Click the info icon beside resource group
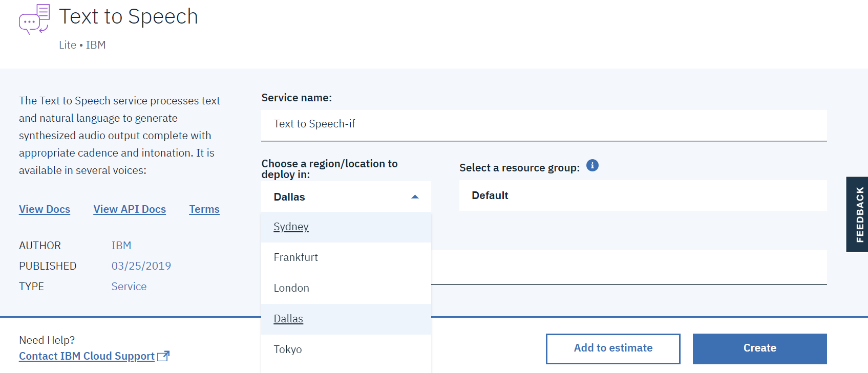Screen dimensions: 868x373 coord(592,165)
